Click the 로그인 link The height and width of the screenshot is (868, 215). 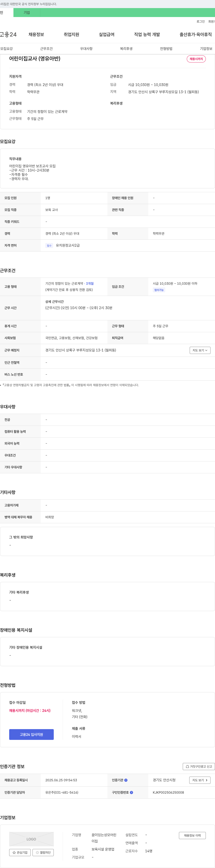pos(200,21)
